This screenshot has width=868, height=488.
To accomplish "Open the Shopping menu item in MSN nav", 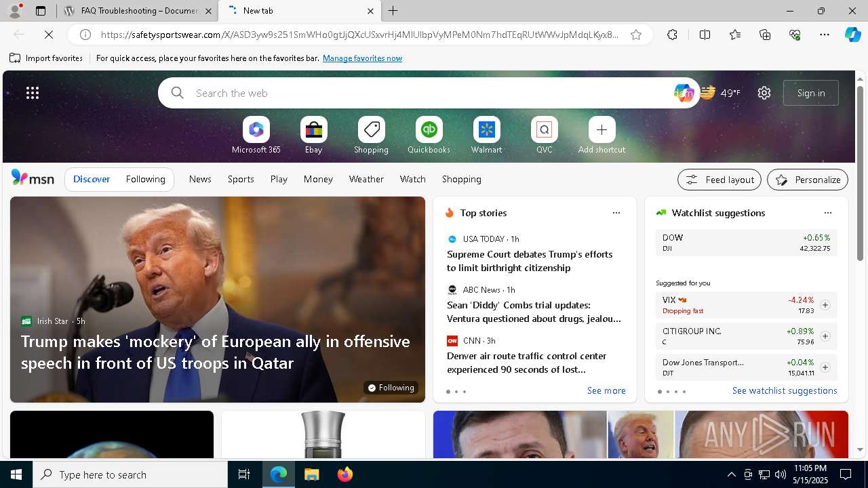I will coord(462,179).
